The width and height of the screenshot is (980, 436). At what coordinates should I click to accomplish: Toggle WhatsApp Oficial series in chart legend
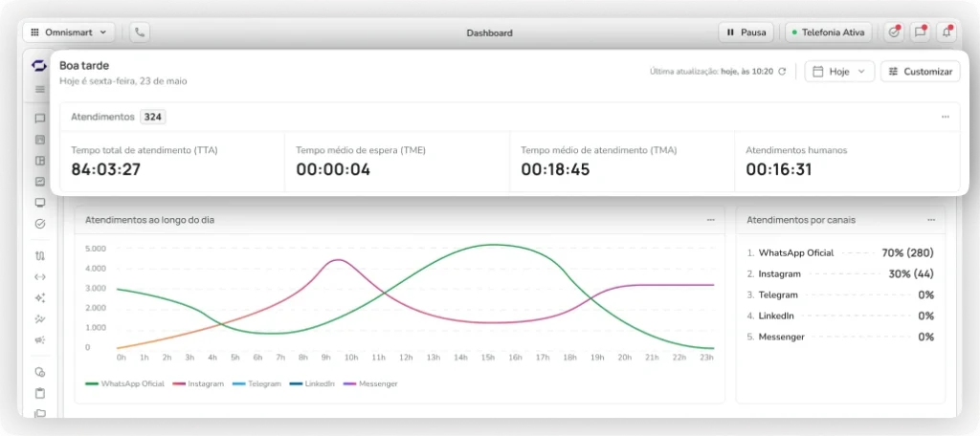tap(124, 383)
